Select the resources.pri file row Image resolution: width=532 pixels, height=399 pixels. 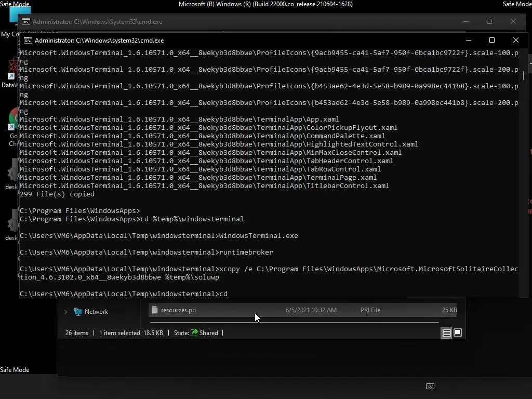pyautogui.click(x=303, y=310)
